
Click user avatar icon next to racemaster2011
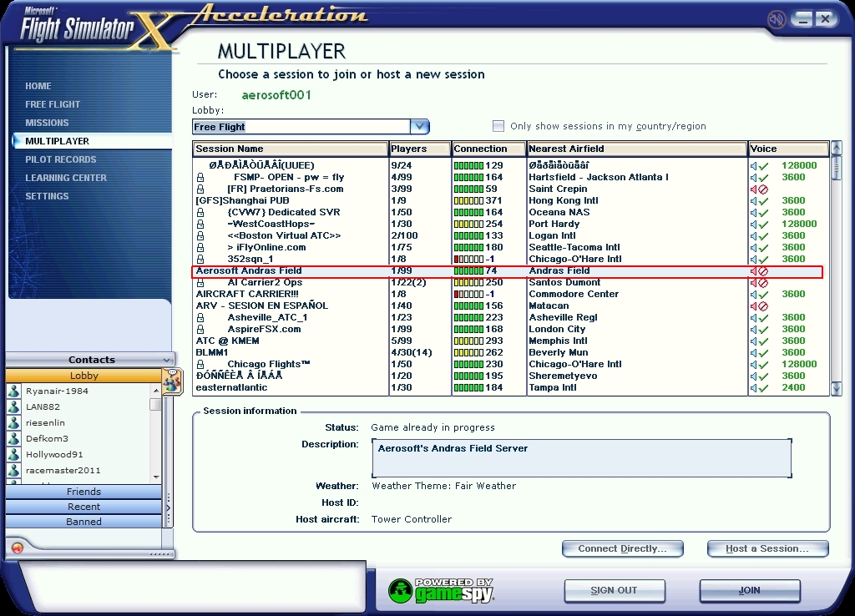click(x=13, y=470)
